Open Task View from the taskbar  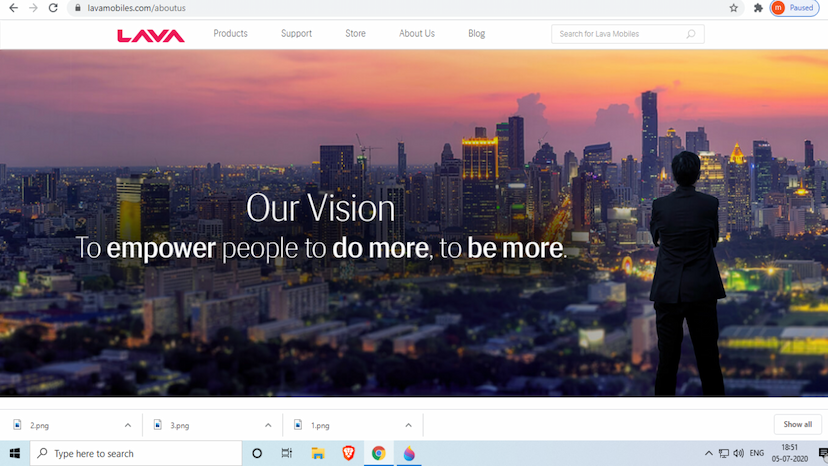click(287, 453)
